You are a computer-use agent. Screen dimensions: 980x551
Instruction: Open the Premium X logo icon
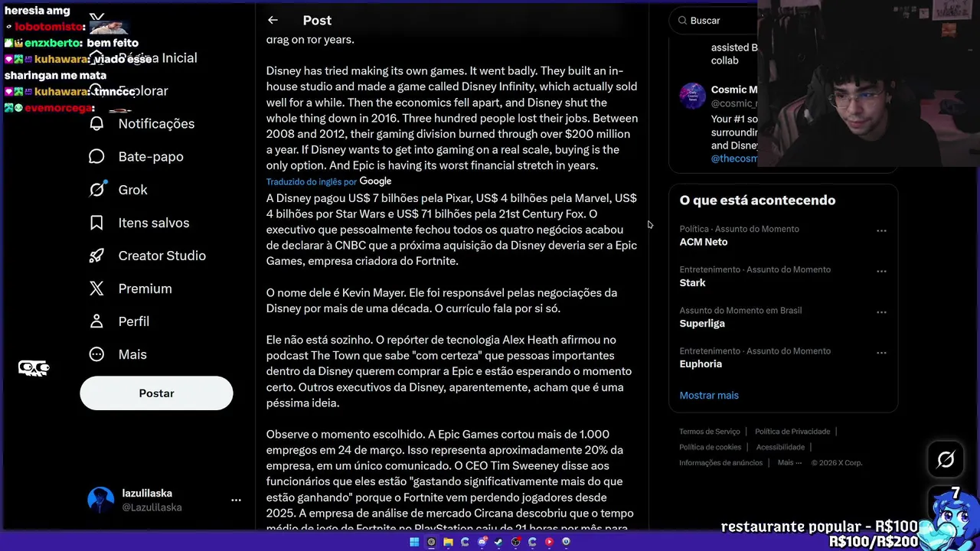tap(96, 289)
